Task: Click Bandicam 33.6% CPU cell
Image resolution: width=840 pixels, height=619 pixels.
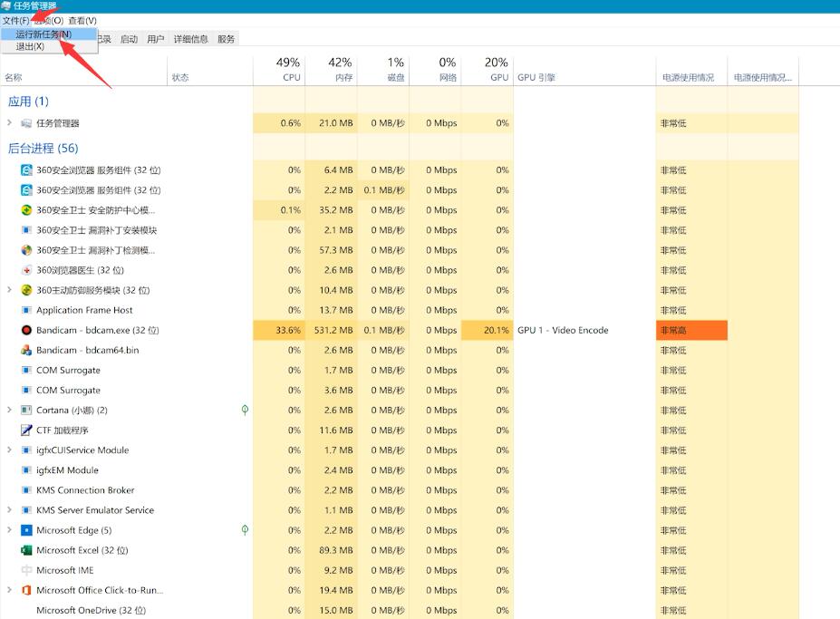Action: (x=279, y=330)
